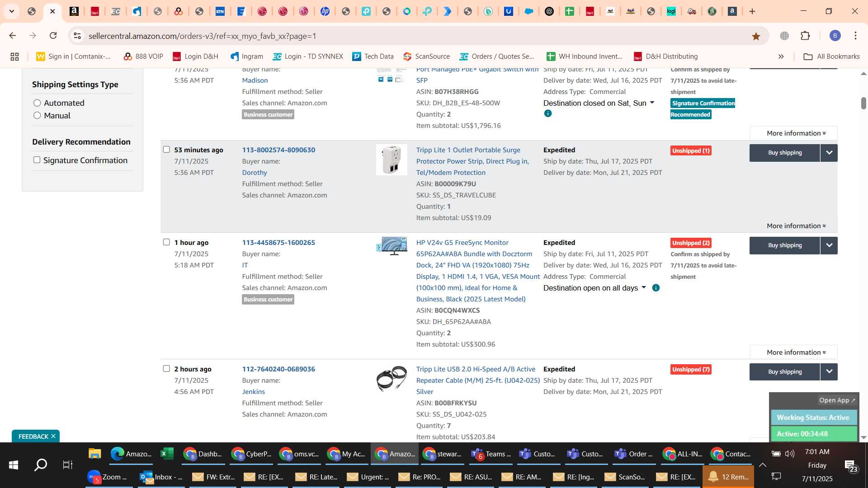Open order 112-7640240-0689036

[278, 369]
